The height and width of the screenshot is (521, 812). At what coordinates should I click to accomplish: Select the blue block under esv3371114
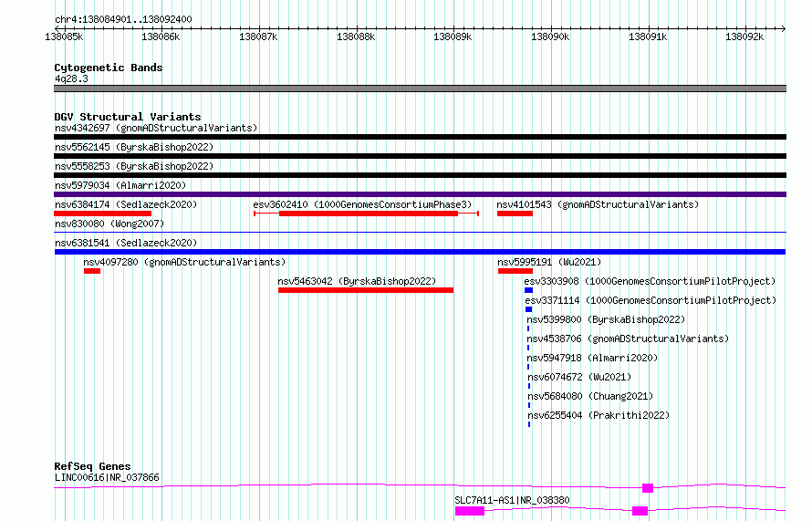pyautogui.click(x=529, y=309)
